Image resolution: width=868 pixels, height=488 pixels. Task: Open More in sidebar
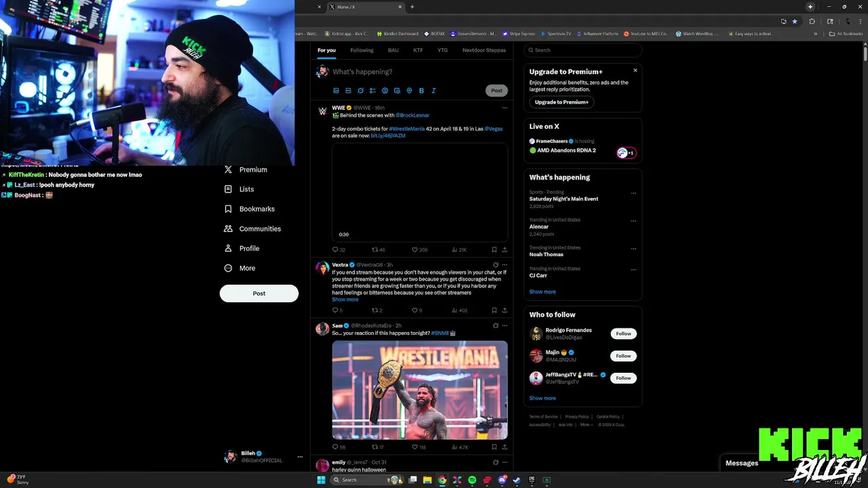coord(239,268)
